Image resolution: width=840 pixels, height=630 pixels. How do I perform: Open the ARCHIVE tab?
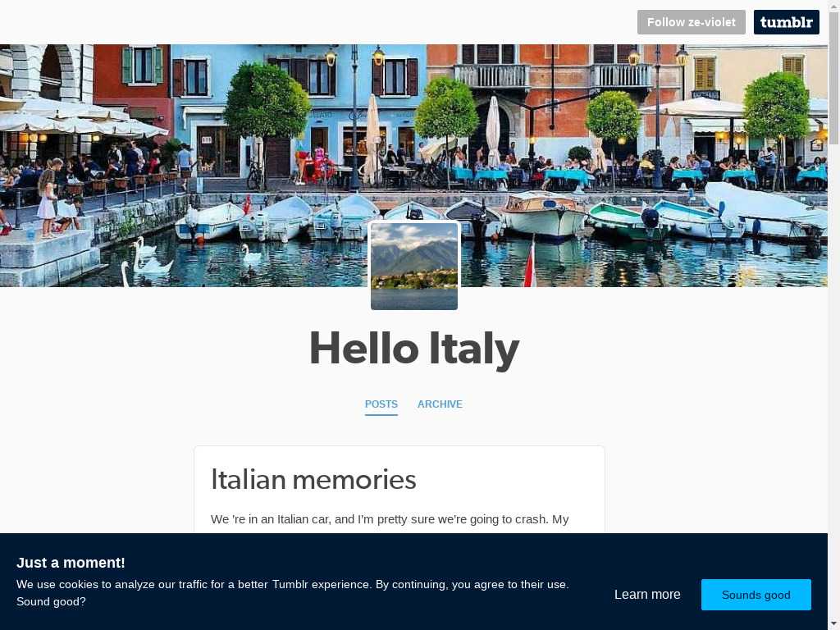click(440, 404)
